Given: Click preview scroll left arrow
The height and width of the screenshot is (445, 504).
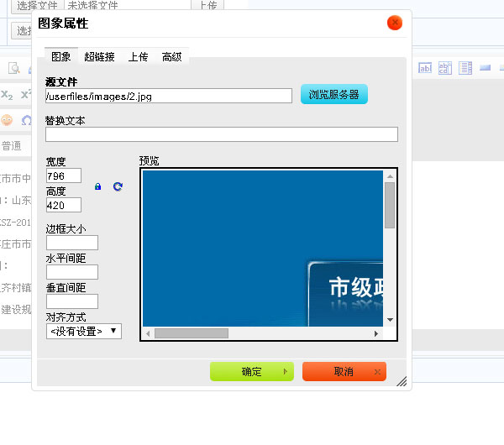Looking at the screenshot, I should (149, 333).
